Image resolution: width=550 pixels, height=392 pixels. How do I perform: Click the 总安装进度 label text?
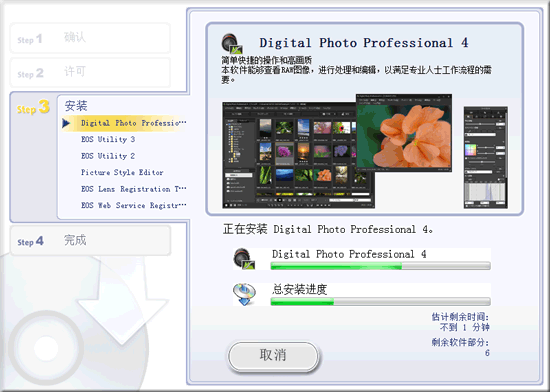[x=299, y=290]
